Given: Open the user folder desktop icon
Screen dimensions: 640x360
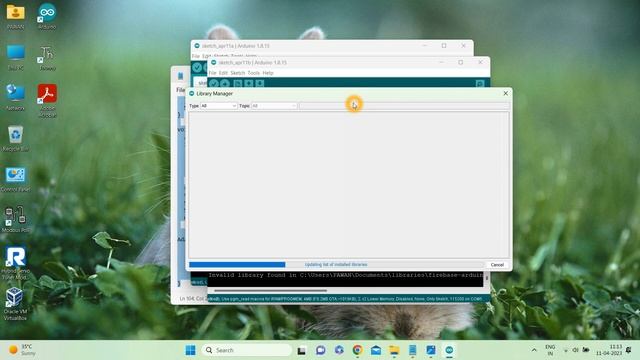Looking at the screenshot, I should pos(16,16).
